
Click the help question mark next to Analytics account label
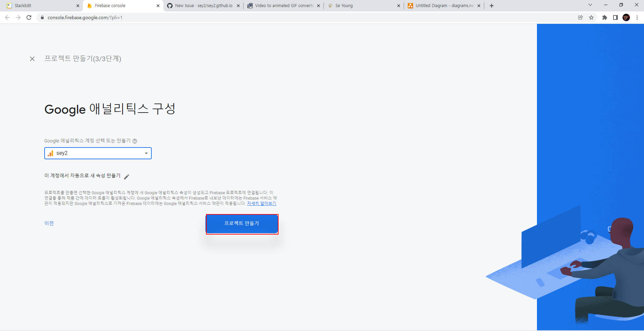tap(135, 141)
